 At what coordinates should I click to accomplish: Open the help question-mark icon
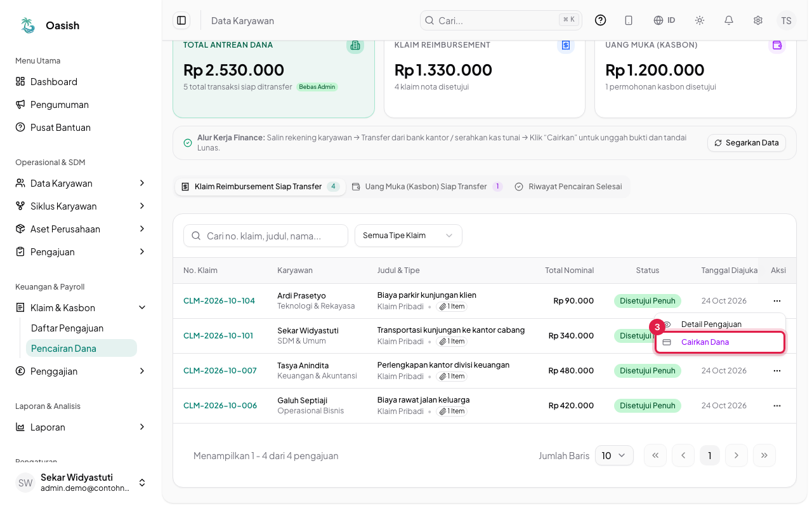click(600, 20)
